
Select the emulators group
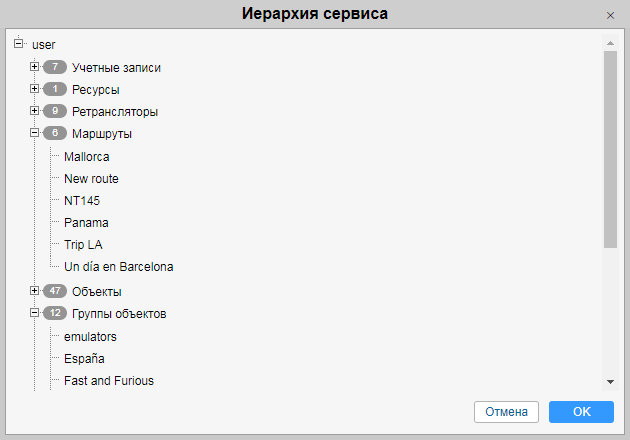(90, 336)
